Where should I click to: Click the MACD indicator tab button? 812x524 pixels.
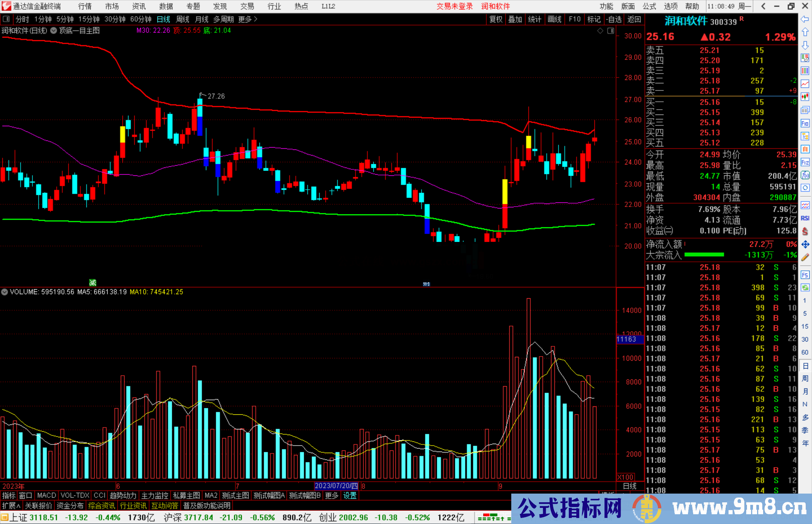[46, 495]
